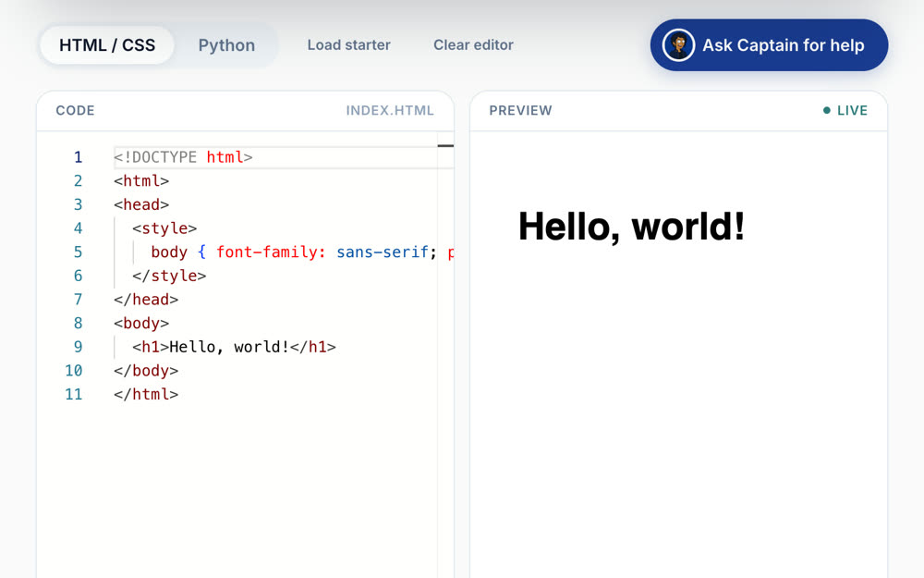
Task: Click line number 3 in the gutter
Action: tap(78, 204)
